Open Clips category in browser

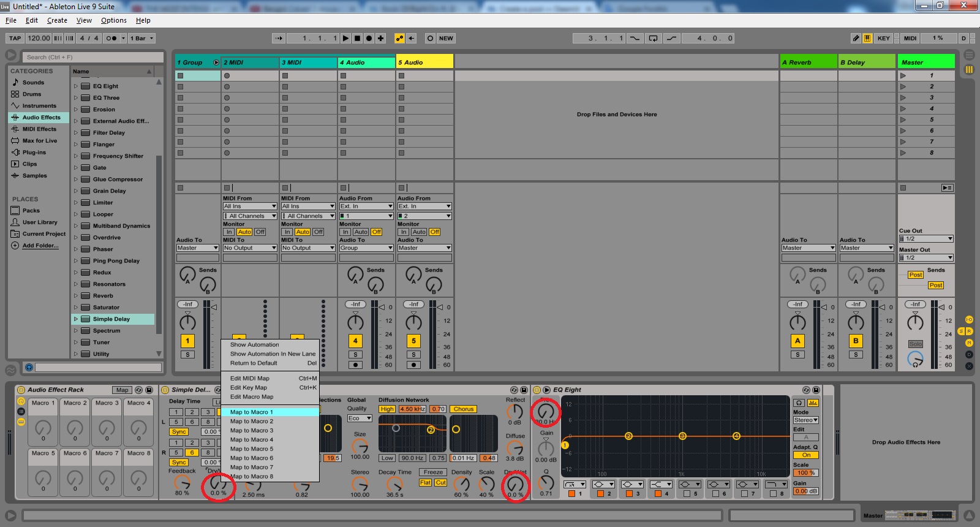[29, 164]
